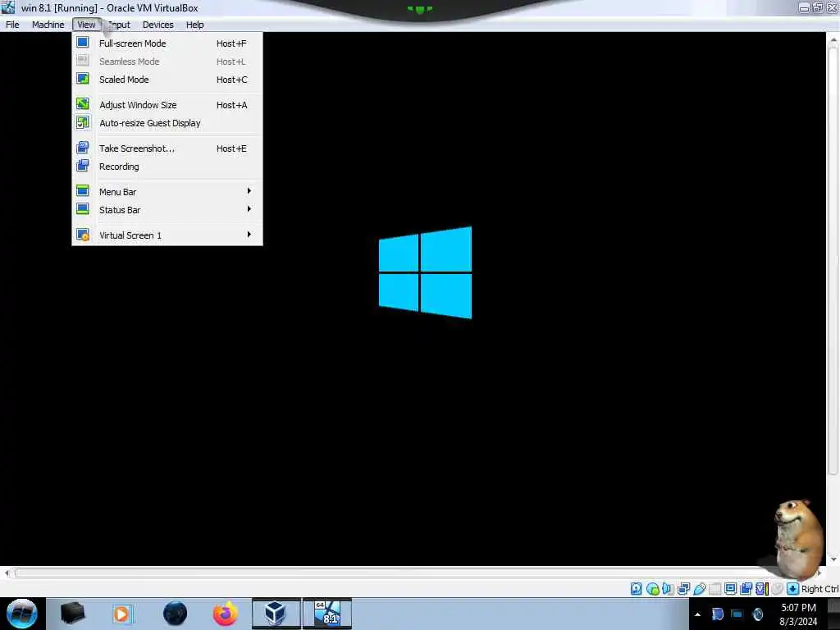Close the open View menu

(x=86, y=25)
